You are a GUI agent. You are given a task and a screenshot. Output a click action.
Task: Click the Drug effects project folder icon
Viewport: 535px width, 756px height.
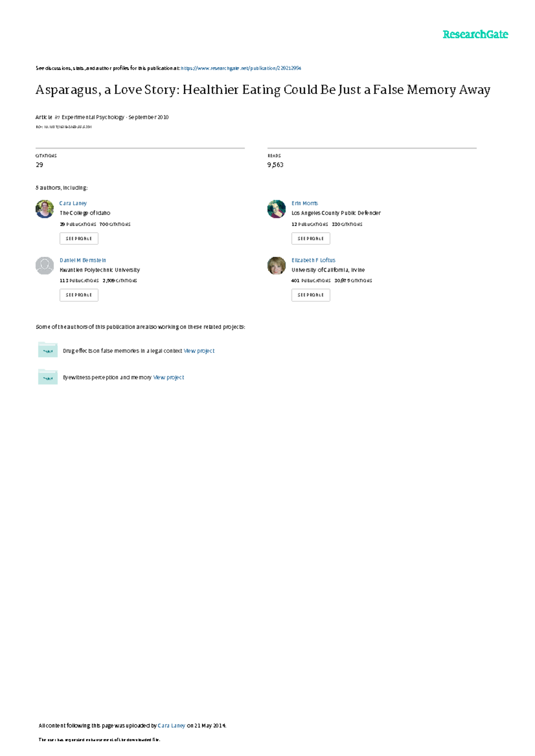pos(48,350)
